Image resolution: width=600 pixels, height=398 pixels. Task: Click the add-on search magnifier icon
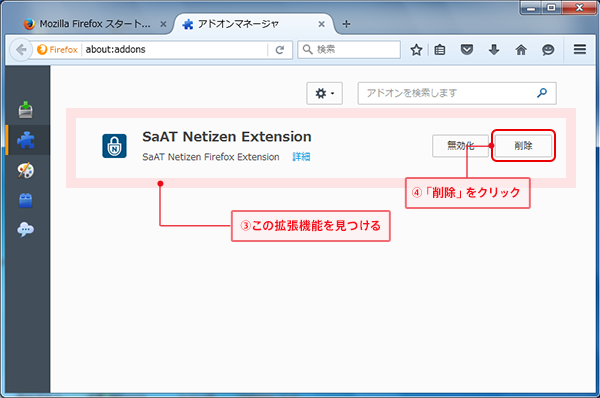click(x=542, y=93)
